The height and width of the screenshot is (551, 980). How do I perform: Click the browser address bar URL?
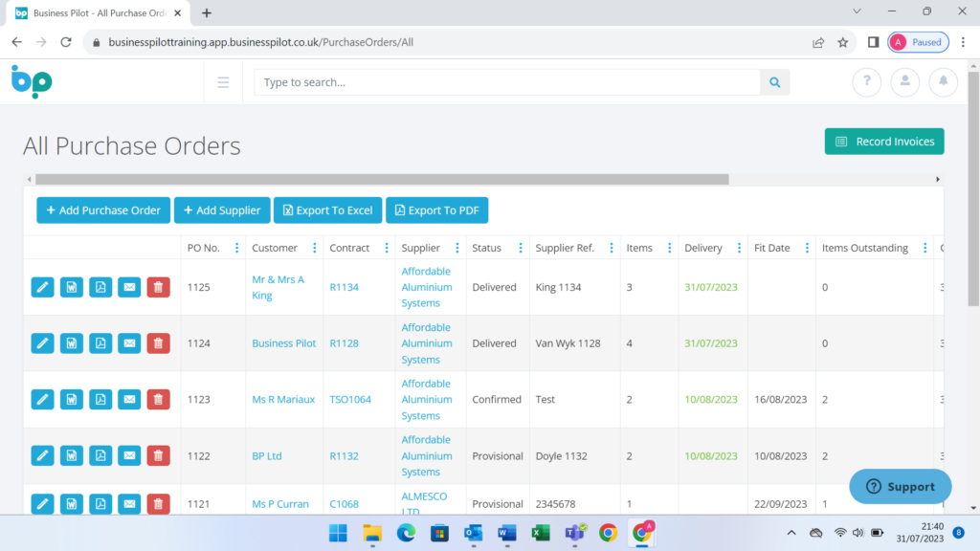click(260, 42)
